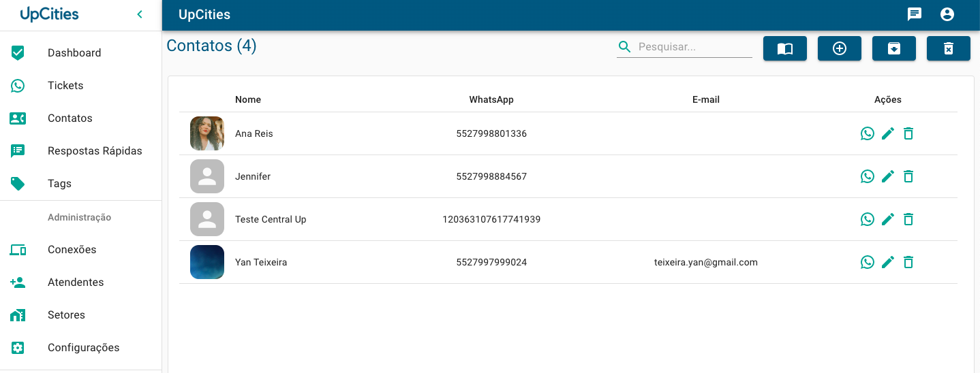The height and width of the screenshot is (373, 980).
Task: Click the Ações column header
Action: point(888,99)
